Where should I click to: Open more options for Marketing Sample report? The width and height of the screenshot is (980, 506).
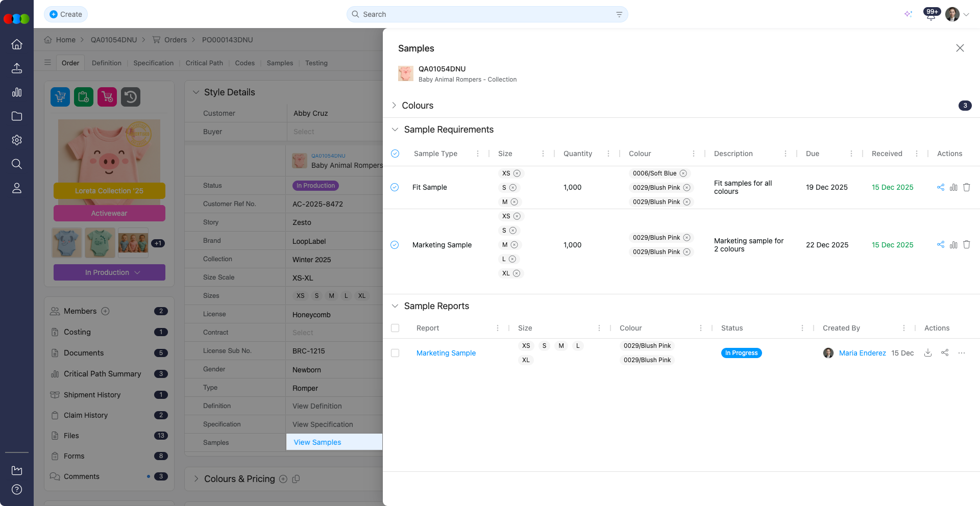(x=962, y=353)
